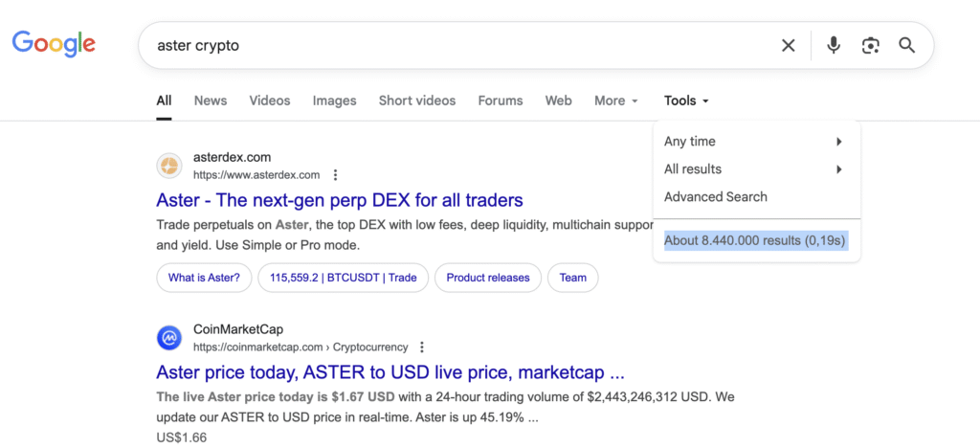Image resolution: width=980 pixels, height=448 pixels.
Task: Click the What is Aster? chip
Action: click(x=205, y=278)
